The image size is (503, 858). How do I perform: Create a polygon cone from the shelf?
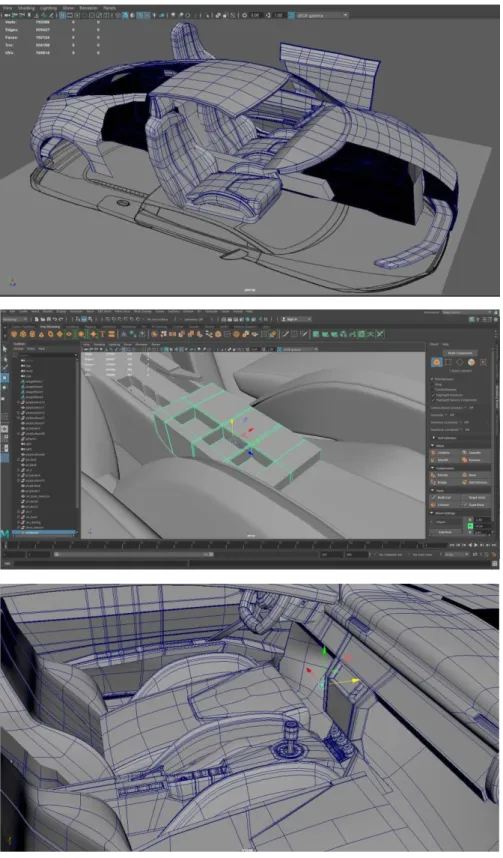coord(41,334)
